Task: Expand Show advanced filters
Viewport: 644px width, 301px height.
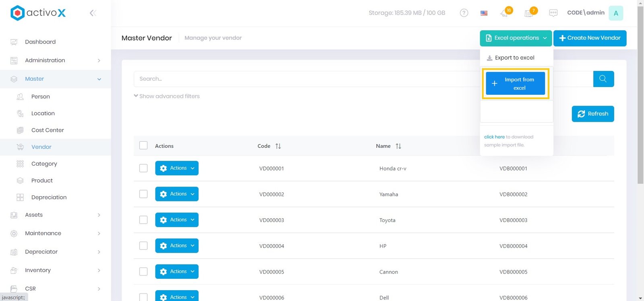Action: click(x=167, y=96)
